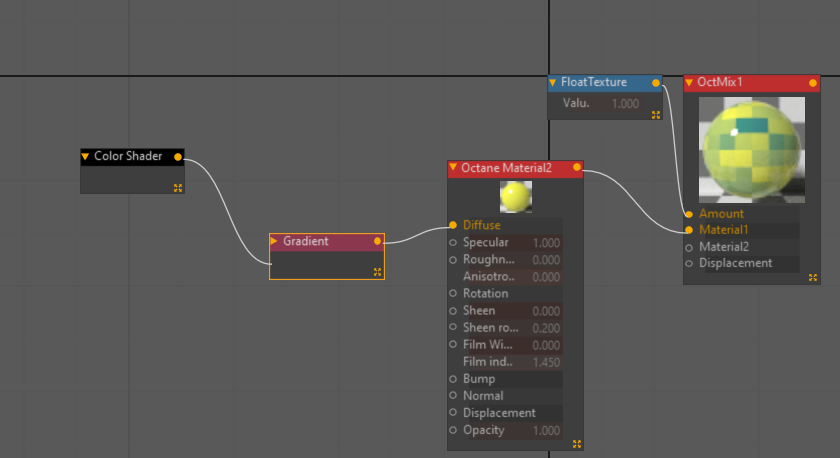Click the Diffuse label in Octane Material2
The image size is (840, 458).
coord(482,225)
